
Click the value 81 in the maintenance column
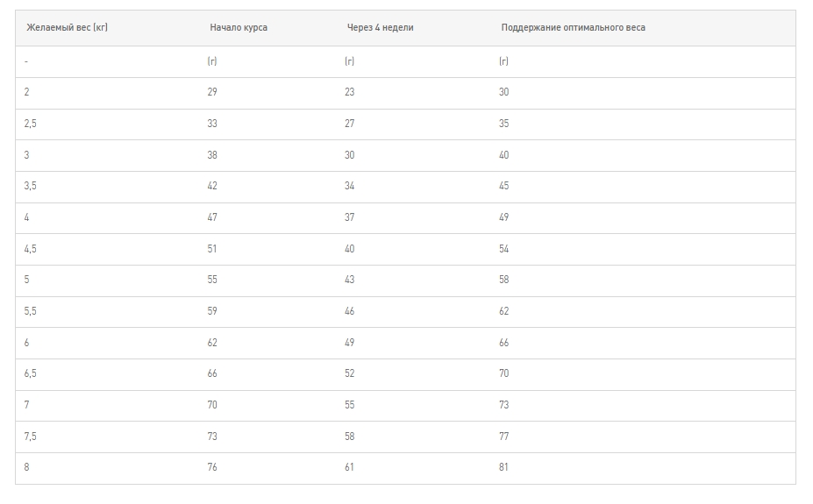(x=503, y=467)
